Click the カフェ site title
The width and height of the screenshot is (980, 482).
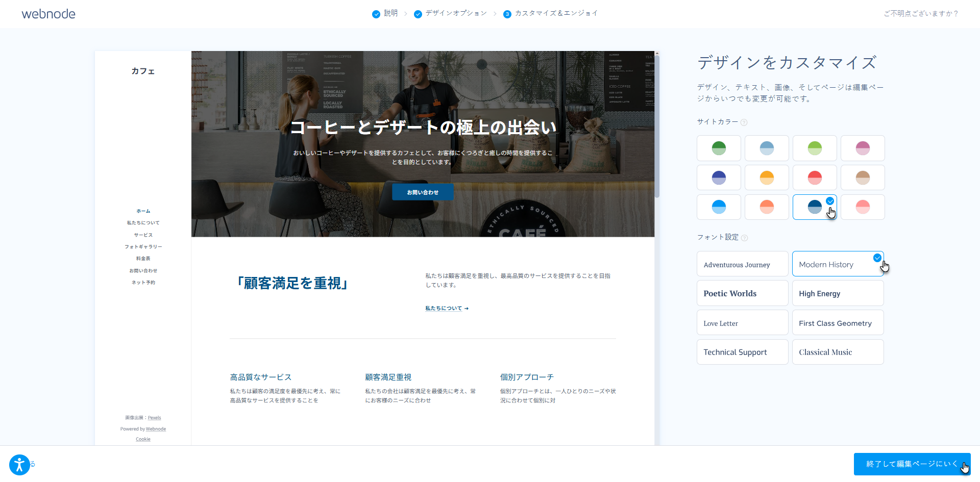(x=143, y=71)
